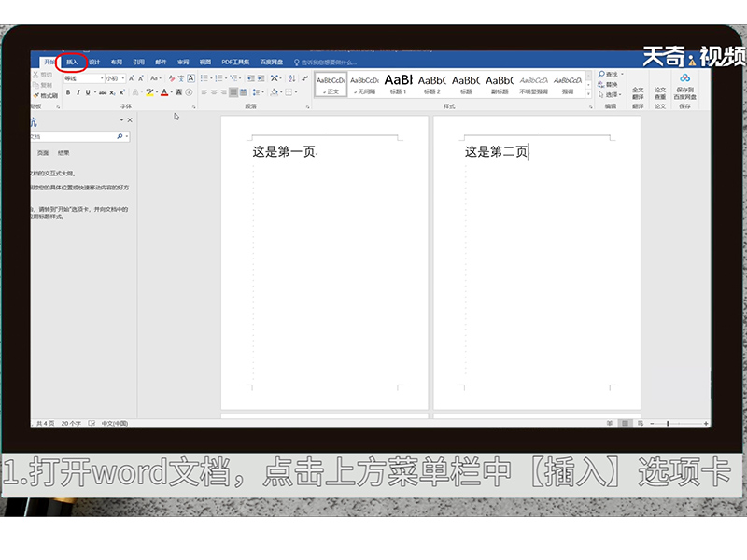This screenshot has height=560, width=747.
Task: Apply the 标题 1 style
Action: click(399, 82)
